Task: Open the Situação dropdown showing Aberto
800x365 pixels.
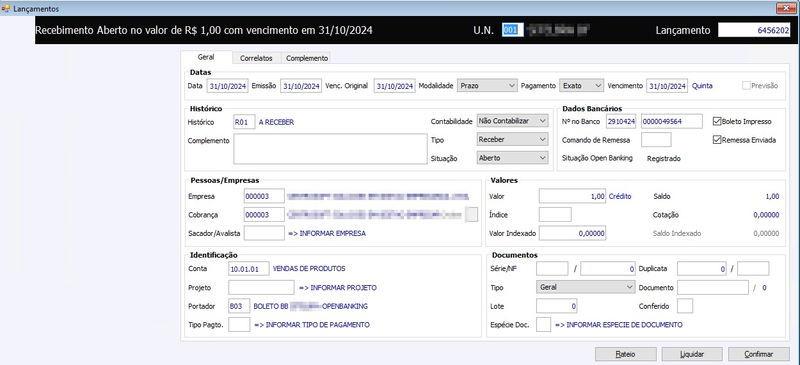Action: click(x=512, y=158)
